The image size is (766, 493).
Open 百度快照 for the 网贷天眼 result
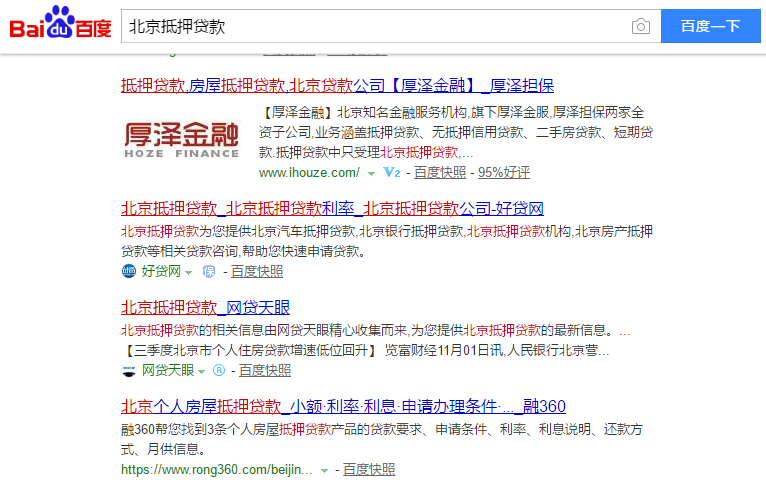[265, 371]
